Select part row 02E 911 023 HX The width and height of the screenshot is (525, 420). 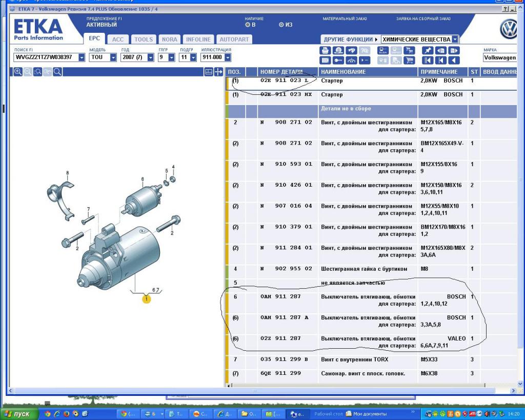point(372,97)
